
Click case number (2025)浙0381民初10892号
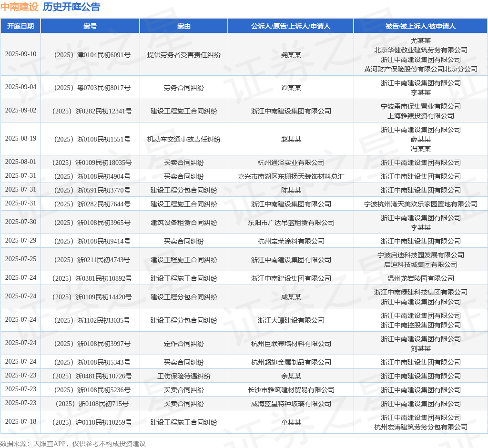point(92,278)
